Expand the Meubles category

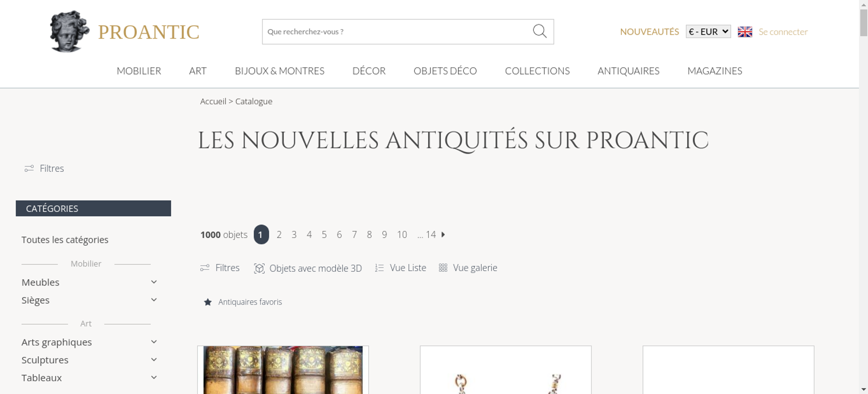coord(154,282)
